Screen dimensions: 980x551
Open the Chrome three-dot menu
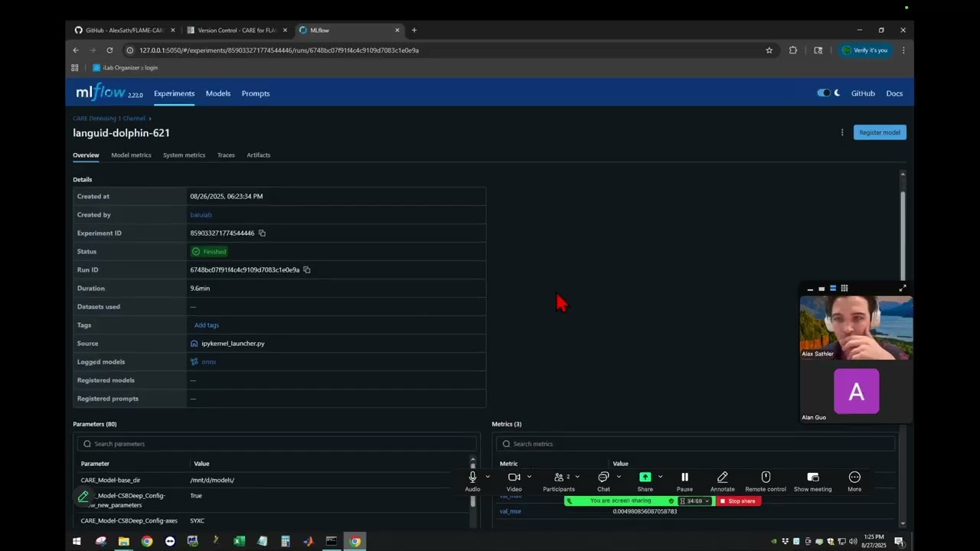(903, 51)
